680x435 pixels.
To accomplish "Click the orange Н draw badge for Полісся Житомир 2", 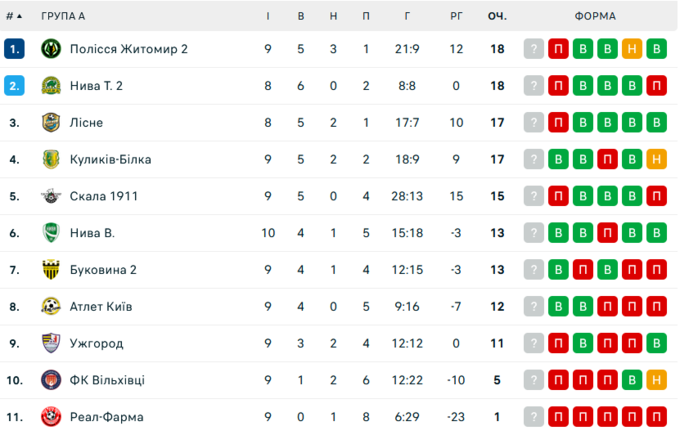I will (x=632, y=49).
